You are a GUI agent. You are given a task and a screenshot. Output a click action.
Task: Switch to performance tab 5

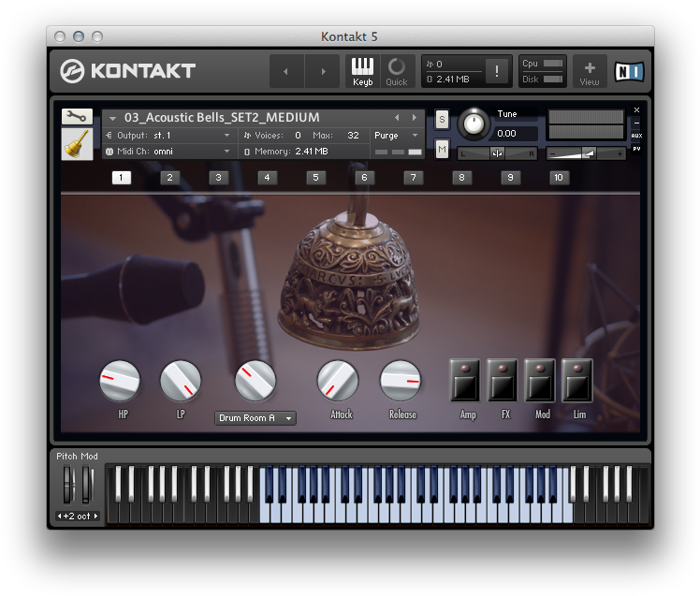315,177
